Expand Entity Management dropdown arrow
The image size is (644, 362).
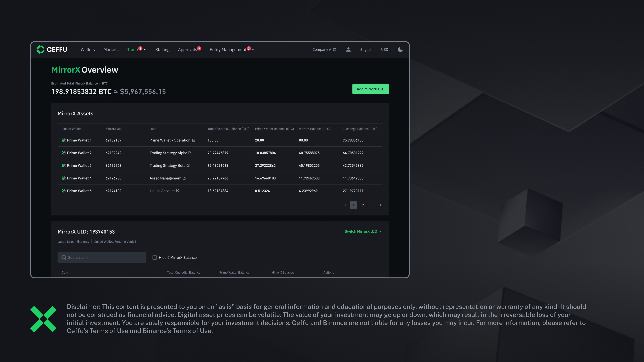pos(253,49)
